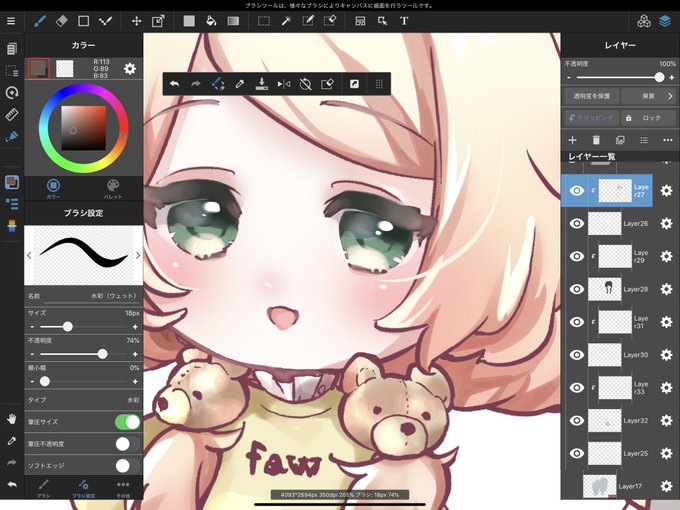Increase brush size with plus
The height and width of the screenshot is (510, 680).
[135, 327]
